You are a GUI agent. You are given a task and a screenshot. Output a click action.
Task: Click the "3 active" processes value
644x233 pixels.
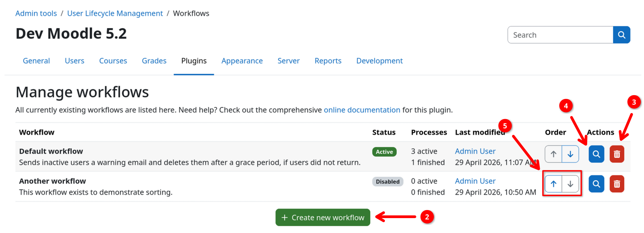pos(424,151)
